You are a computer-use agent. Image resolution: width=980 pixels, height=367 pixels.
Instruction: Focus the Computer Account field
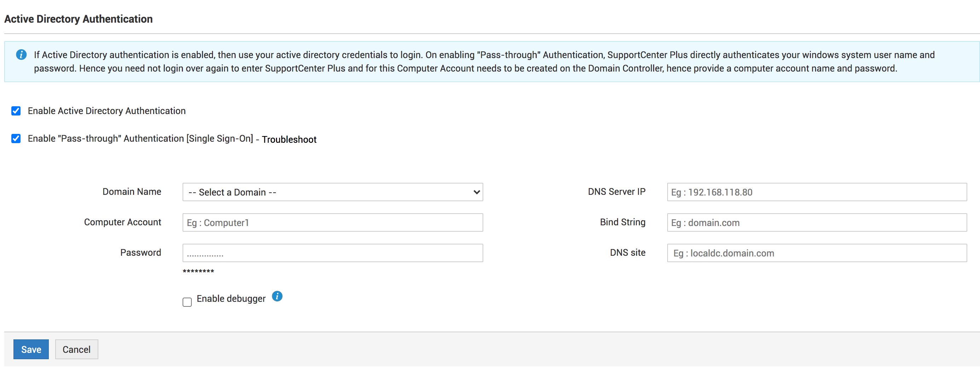(x=333, y=222)
